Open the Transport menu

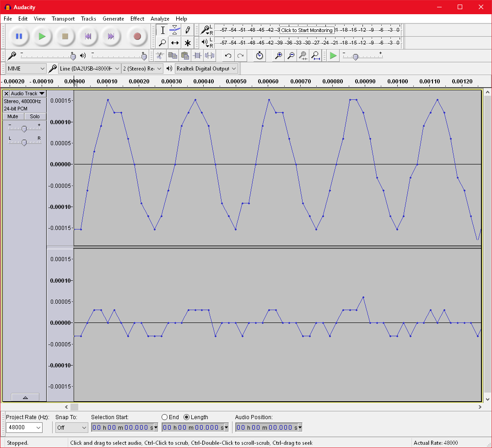tap(63, 19)
